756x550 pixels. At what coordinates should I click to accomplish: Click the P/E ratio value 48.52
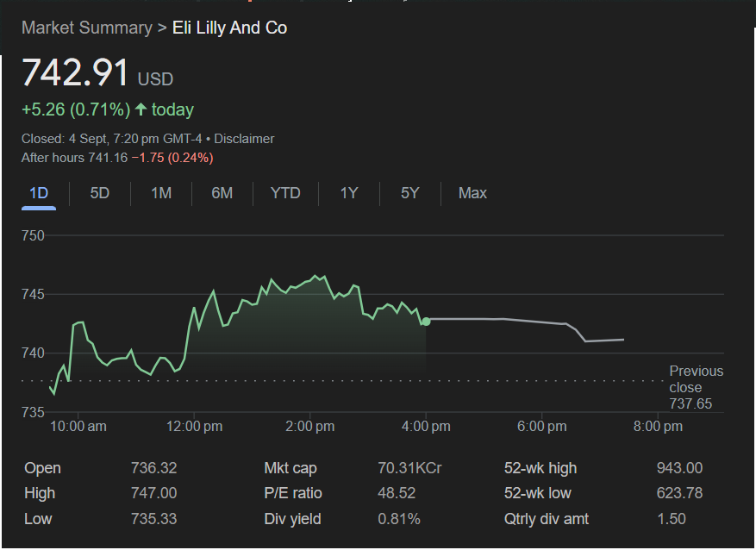click(x=397, y=493)
